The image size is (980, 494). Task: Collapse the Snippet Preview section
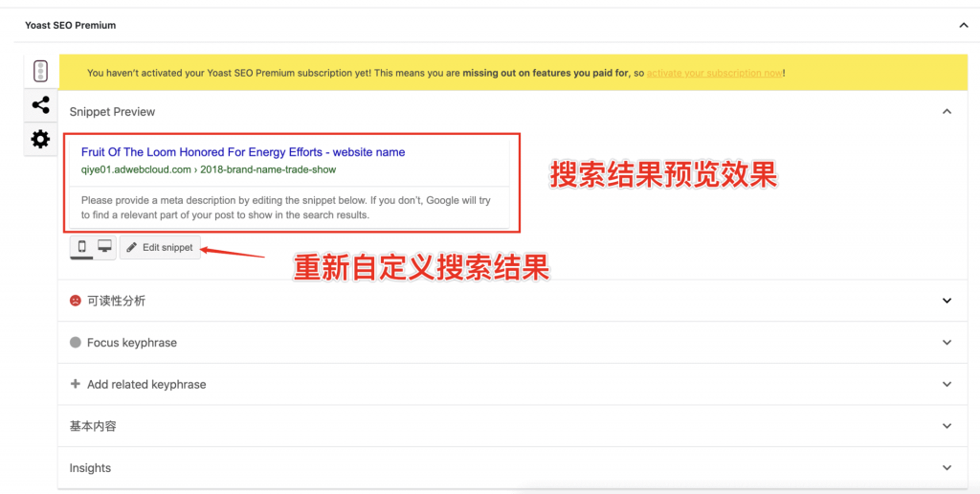click(947, 112)
